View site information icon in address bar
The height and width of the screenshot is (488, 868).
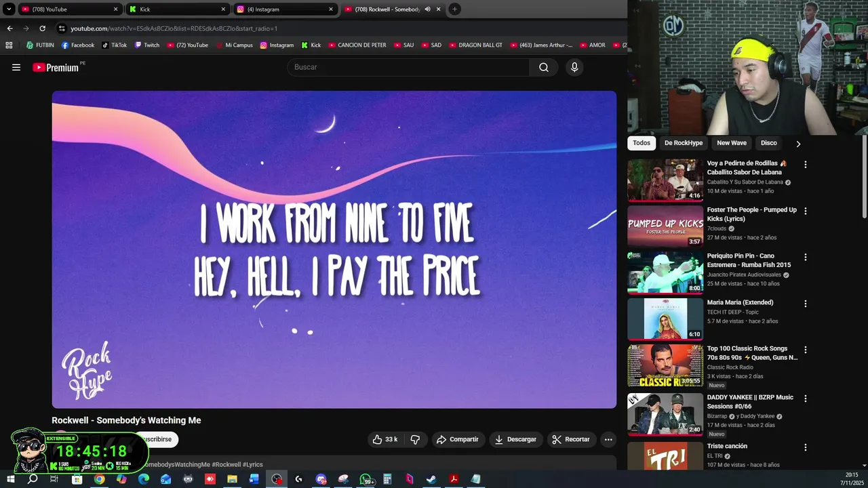point(62,28)
